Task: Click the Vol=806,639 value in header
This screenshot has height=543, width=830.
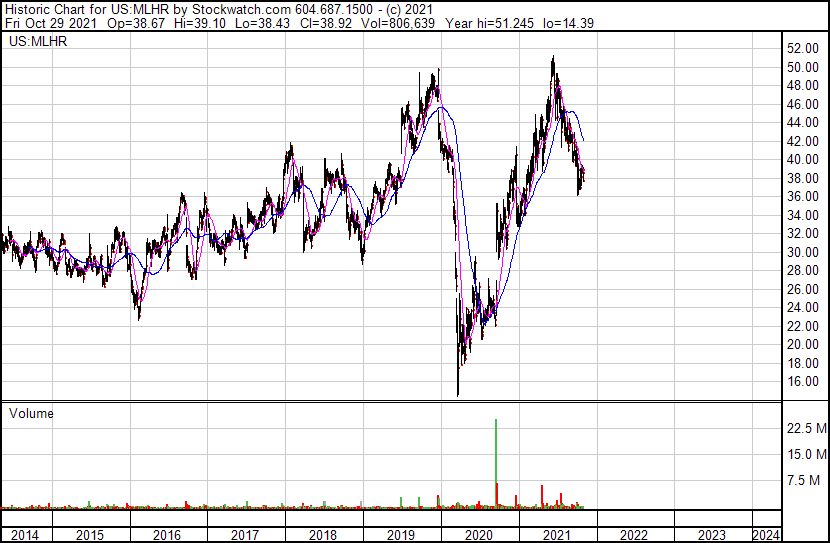Action: click(398, 23)
